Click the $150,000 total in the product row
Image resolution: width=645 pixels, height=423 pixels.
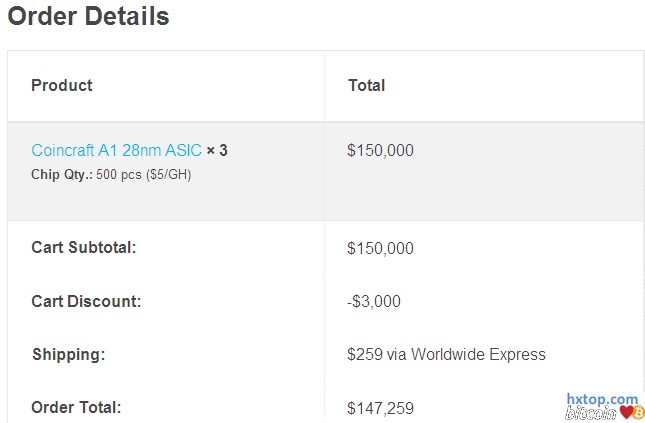[380, 151]
